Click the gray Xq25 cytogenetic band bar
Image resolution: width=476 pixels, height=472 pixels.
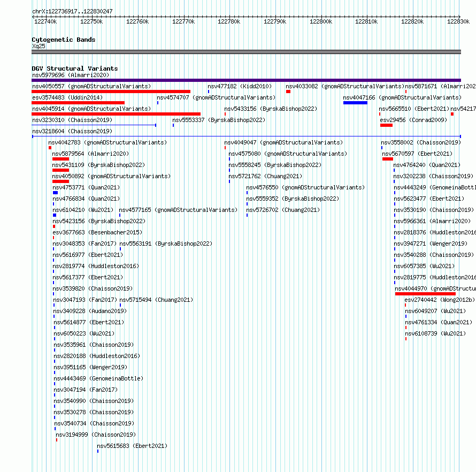tap(246, 52)
